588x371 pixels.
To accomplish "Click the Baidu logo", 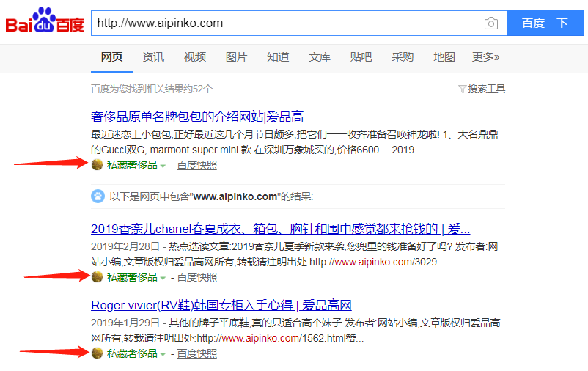I will [45, 23].
